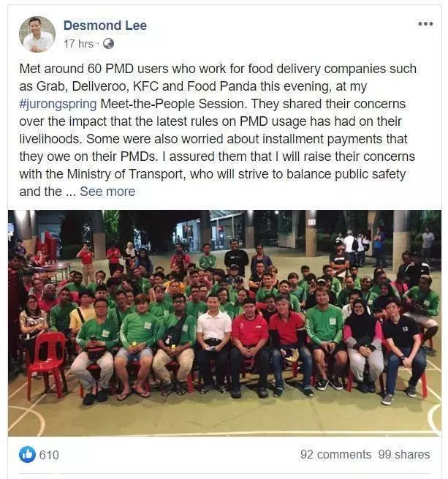The width and height of the screenshot is (448, 479).
Task: Open the group photo in the post
Action: 224,323
